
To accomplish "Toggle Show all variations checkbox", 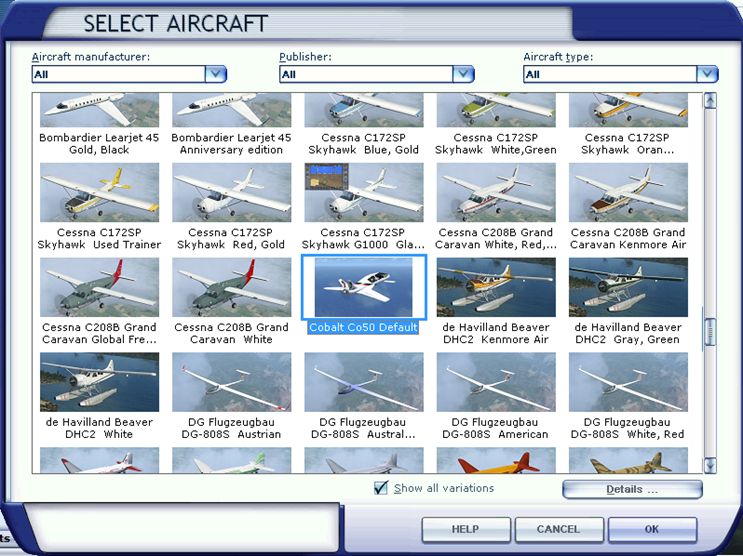I will click(381, 488).
